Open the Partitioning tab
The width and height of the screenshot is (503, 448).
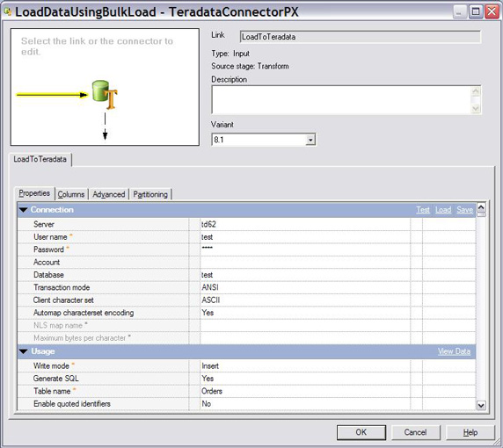pos(150,194)
